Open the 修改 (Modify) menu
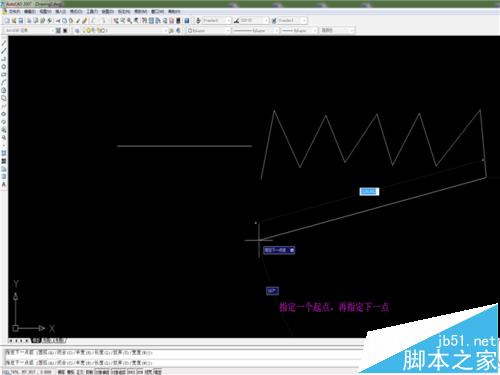 pos(141,12)
